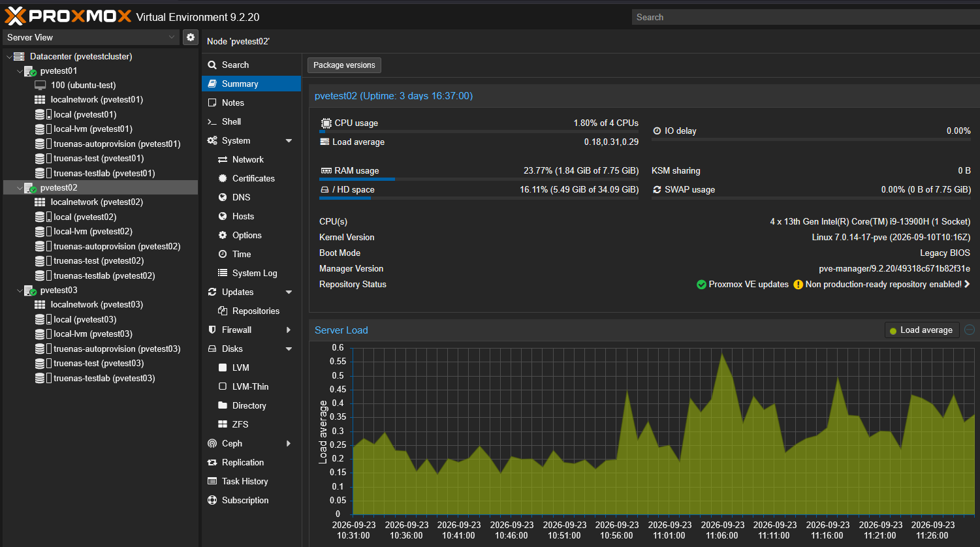Click the CPU usage progress bar

pyautogui.click(x=479, y=132)
